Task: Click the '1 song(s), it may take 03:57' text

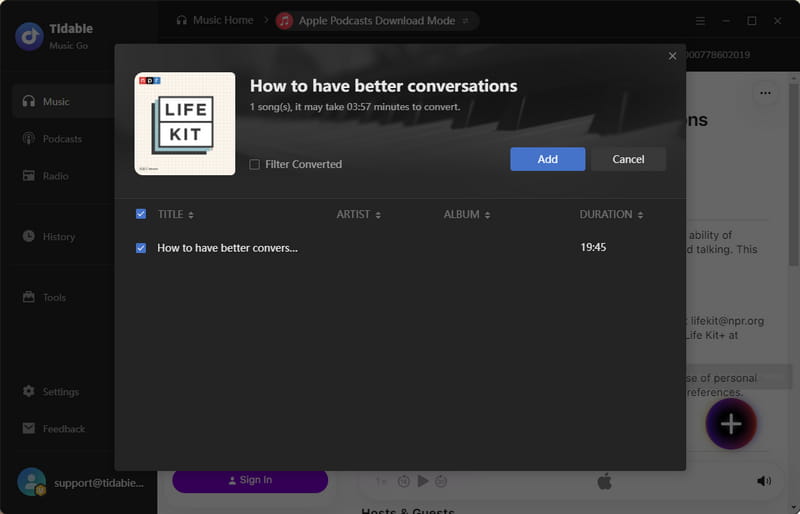Action: point(355,107)
